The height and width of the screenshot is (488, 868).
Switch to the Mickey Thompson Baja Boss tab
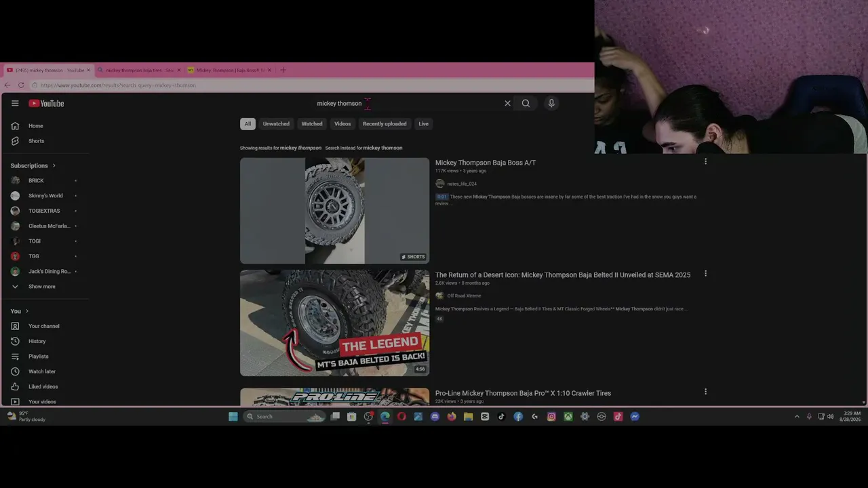(229, 70)
